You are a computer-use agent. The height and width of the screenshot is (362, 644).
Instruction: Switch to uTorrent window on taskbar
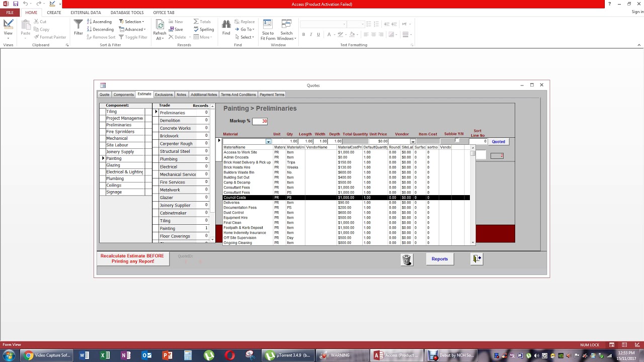coord(288,355)
